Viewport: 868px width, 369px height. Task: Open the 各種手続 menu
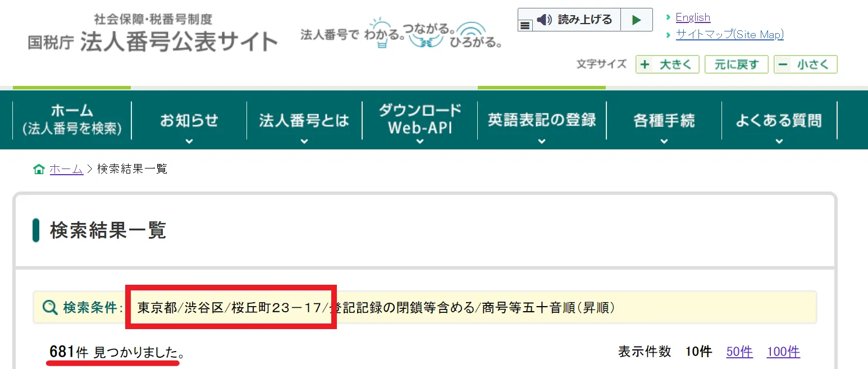coord(663,120)
